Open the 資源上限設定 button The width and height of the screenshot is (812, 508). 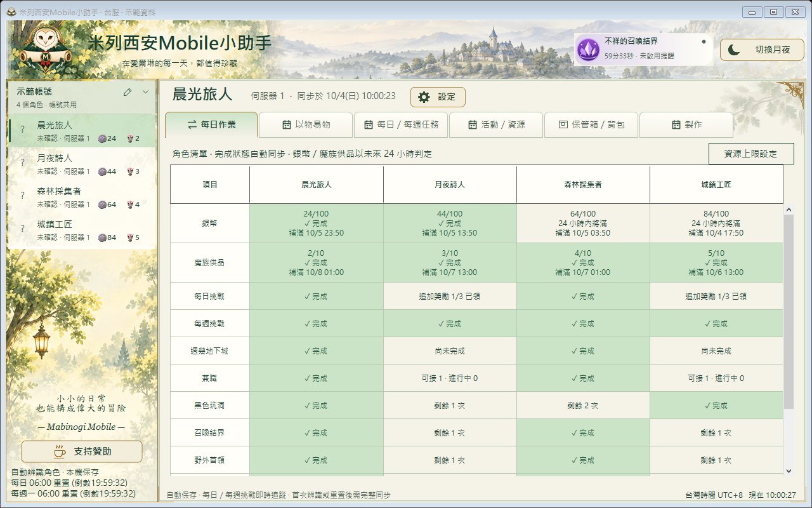[x=751, y=154]
